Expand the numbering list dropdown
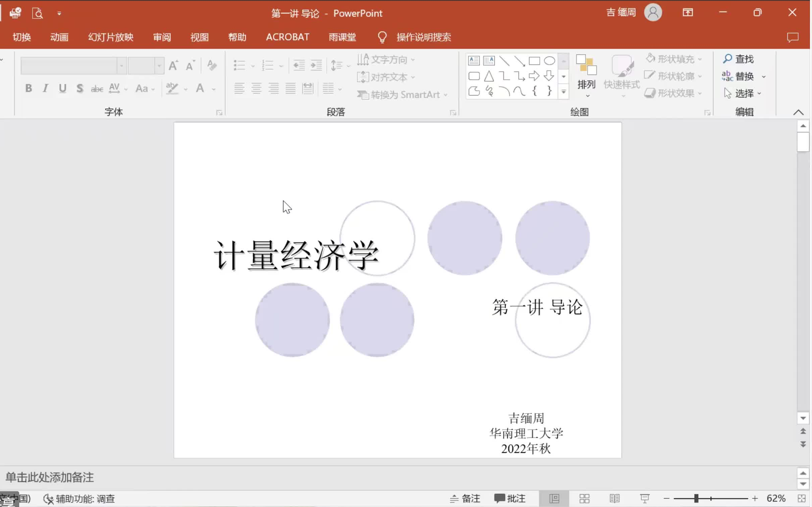This screenshot has height=507, width=812. click(x=281, y=66)
